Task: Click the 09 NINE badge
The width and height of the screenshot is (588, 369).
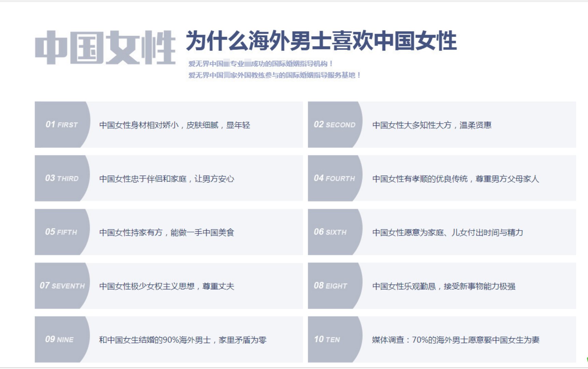Action: [x=60, y=339]
